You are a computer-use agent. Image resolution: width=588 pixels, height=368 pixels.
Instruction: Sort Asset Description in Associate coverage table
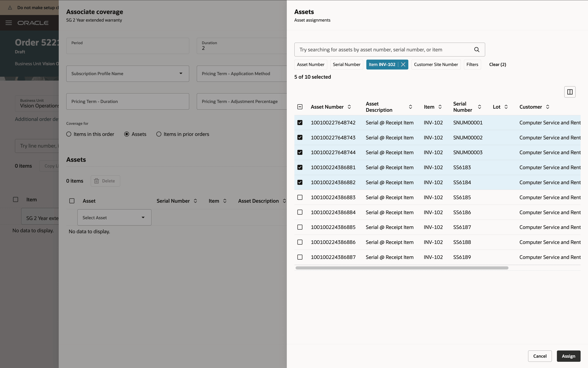284,201
